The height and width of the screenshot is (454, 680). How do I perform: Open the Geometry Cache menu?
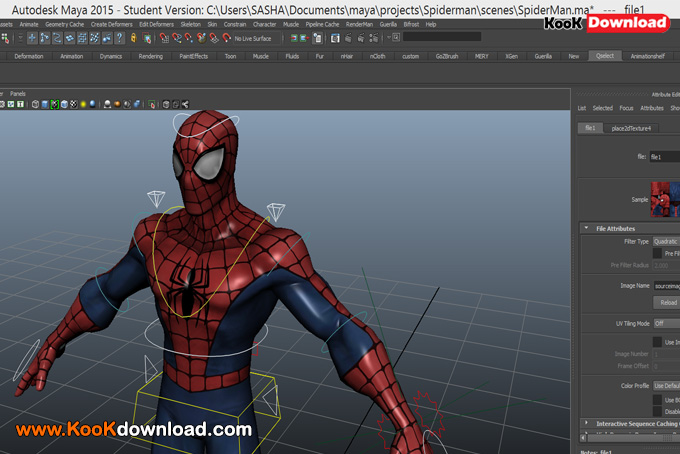point(65,24)
